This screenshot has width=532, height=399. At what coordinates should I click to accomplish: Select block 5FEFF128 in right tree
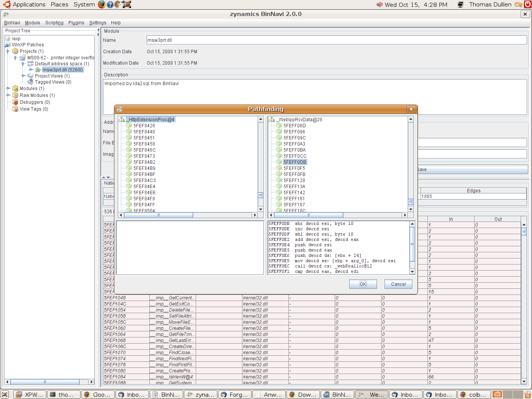(294, 180)
